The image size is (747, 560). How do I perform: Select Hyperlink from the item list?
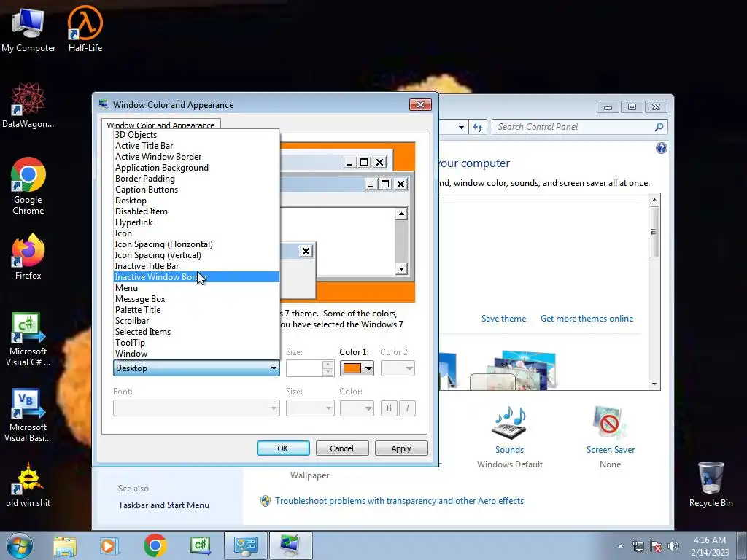[196, 222]
